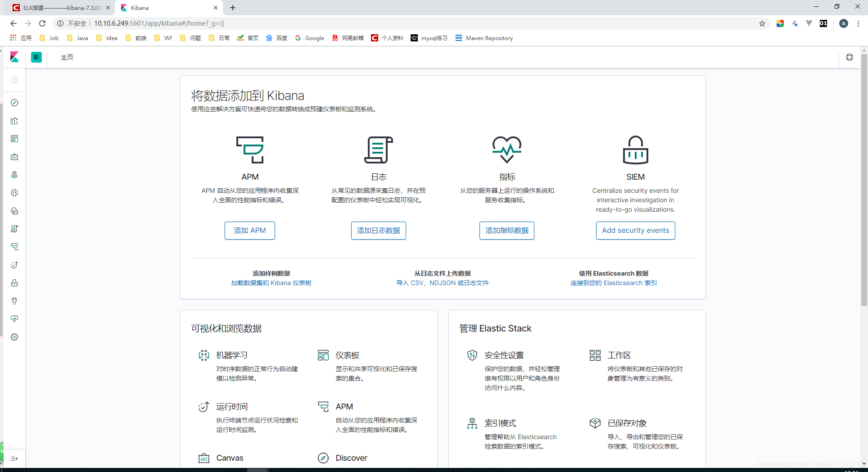Open the 网易邮箱 bookmark
Screen dimensions: 868x472
pyautogui.click(x=348, y=38)
